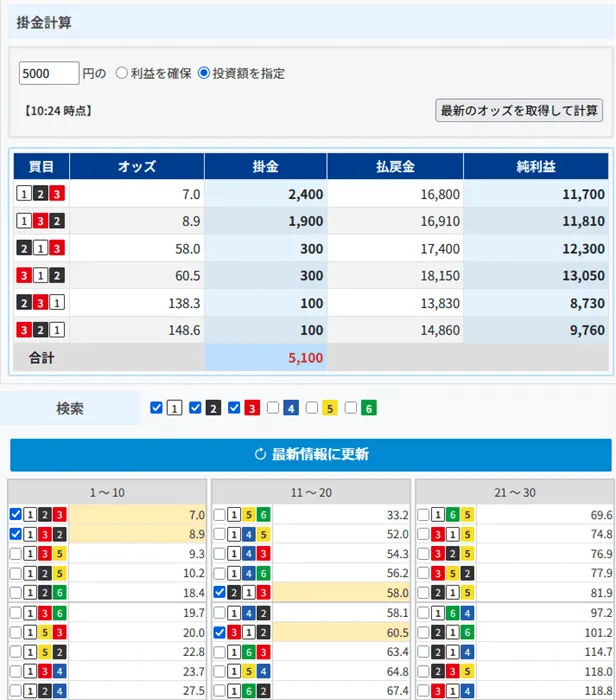Screen dimensions: 616x700
Task: Select the 投資額を指定 radio button
Action: (204, 73)
